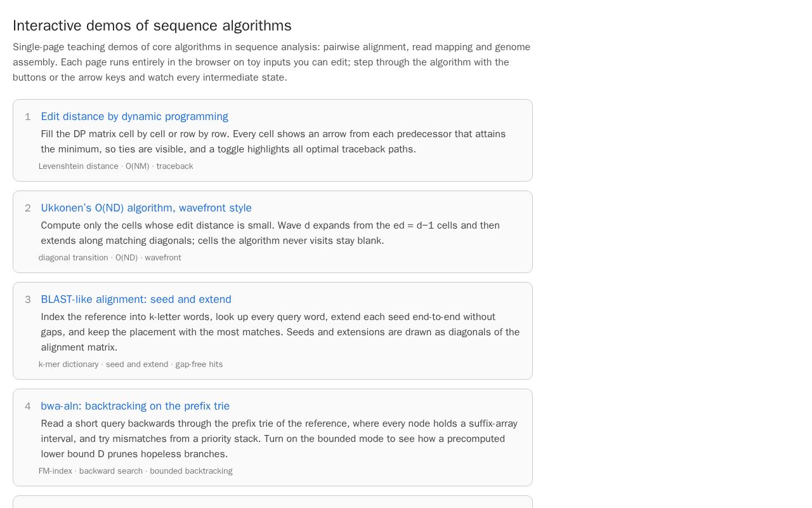Open Edit distance by dynamic programming link
This screenshot has height=508, width=812.
[x=134, y=116]
